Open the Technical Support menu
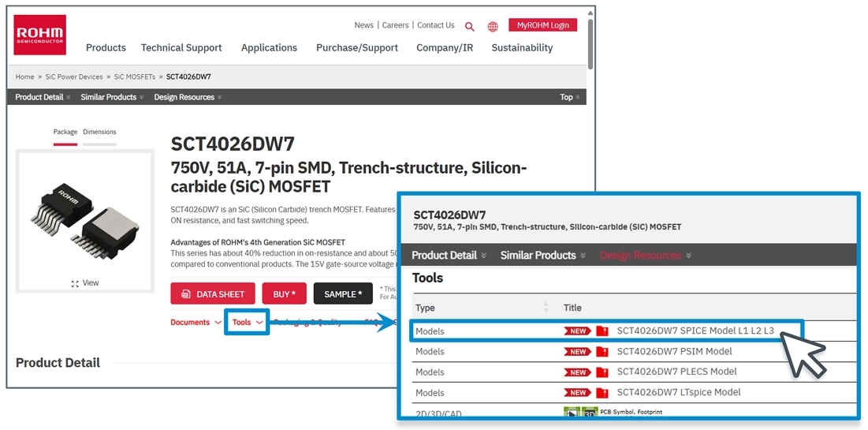Viewport: 868px width, 430px height. (181, 47)
